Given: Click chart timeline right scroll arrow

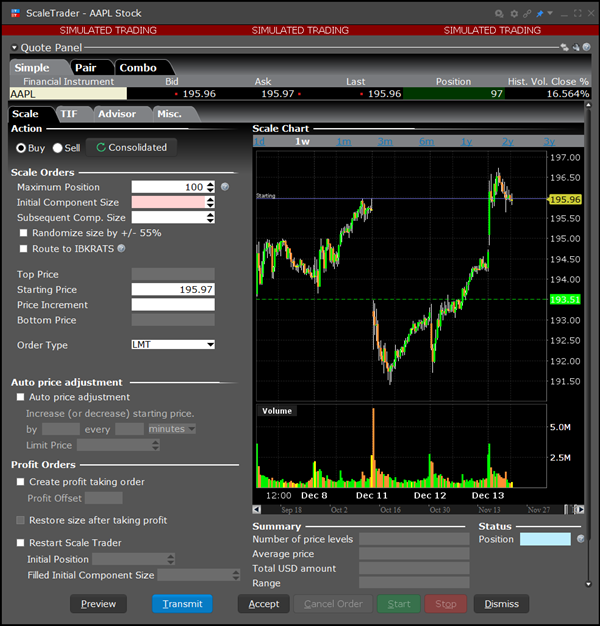Looking at the screenshot, I should pos(581,509).
